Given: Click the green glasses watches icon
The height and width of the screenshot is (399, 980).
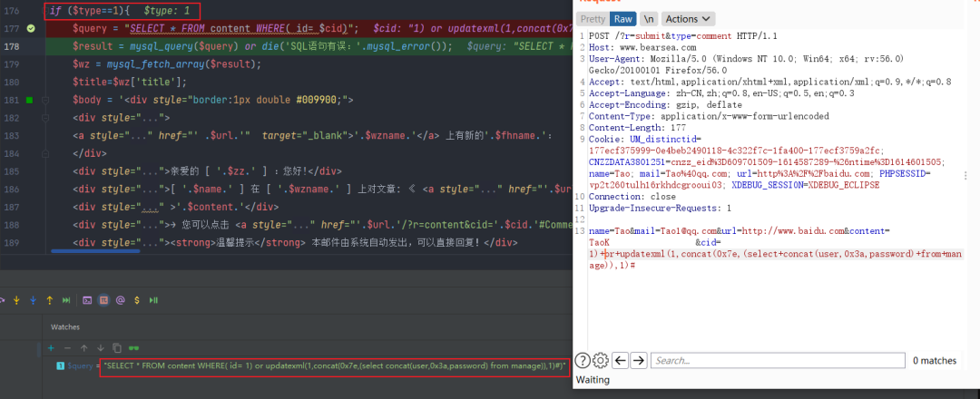Looking at the screenshot, I should coord(133,348).
